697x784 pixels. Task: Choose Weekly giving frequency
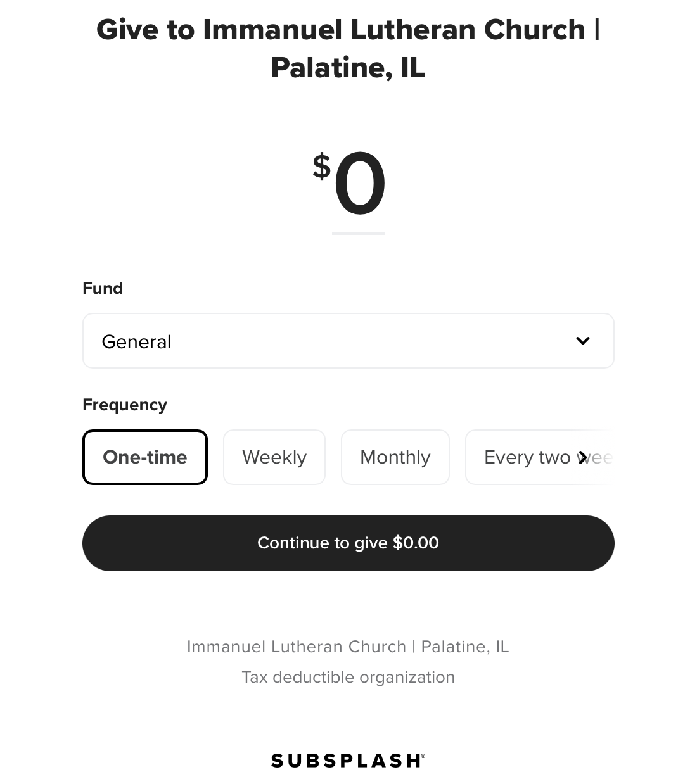tap(274, 457)
